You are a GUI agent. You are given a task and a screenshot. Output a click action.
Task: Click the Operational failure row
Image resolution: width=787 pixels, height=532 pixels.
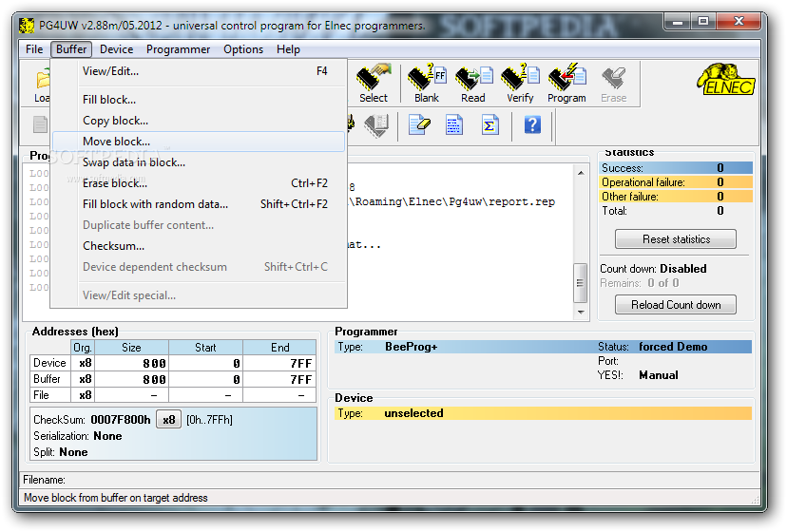pos(676,182)
